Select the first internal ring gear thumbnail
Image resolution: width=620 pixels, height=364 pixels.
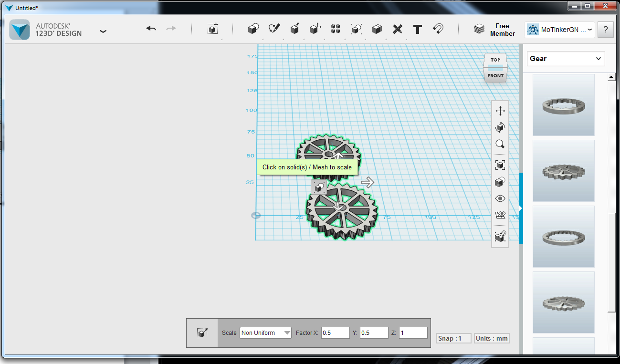pyautogui.click(x=563, y=105)
